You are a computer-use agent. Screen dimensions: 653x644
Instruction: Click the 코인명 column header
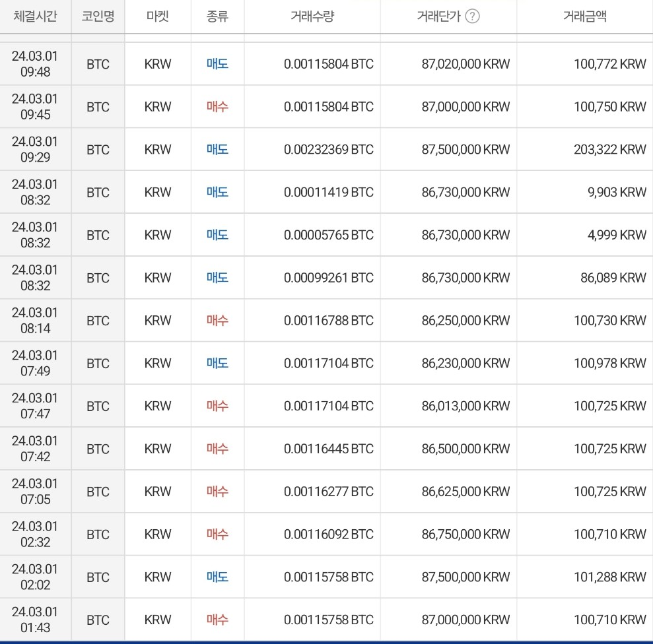point(98,16)
